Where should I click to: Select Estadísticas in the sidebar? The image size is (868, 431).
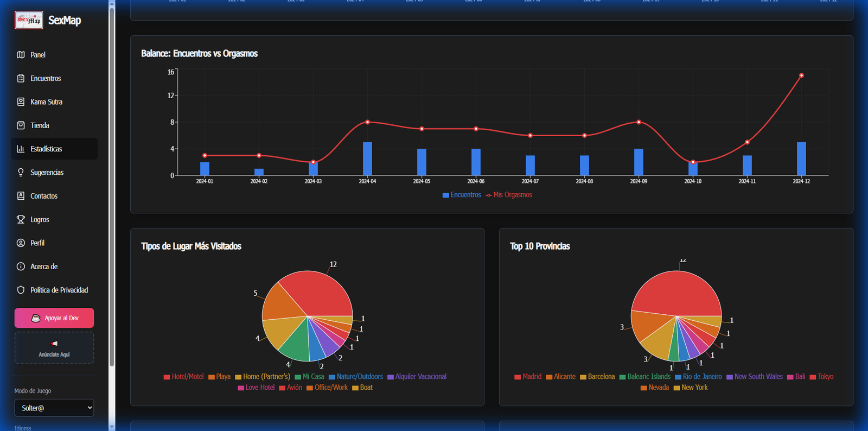pos(46,149)
